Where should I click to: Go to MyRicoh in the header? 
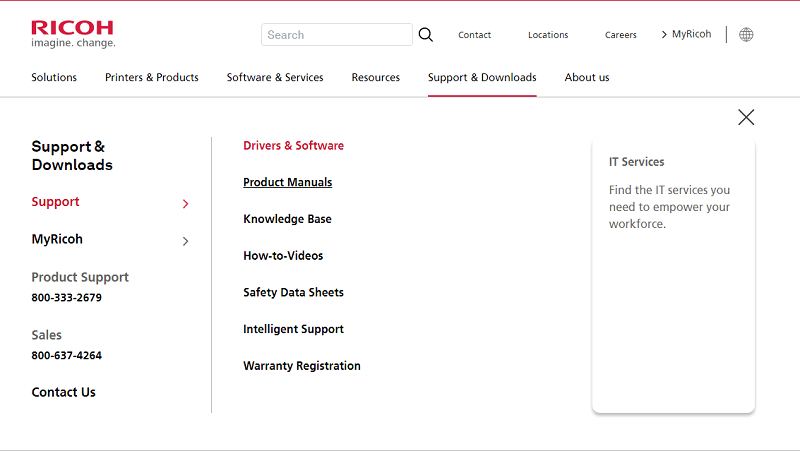coord(686,34)
